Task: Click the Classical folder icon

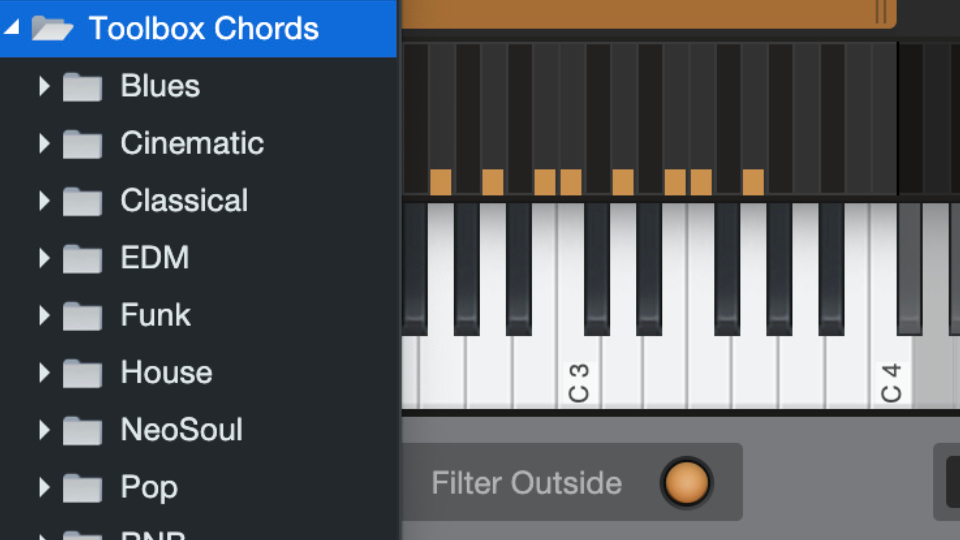Action: coord(82,201)
